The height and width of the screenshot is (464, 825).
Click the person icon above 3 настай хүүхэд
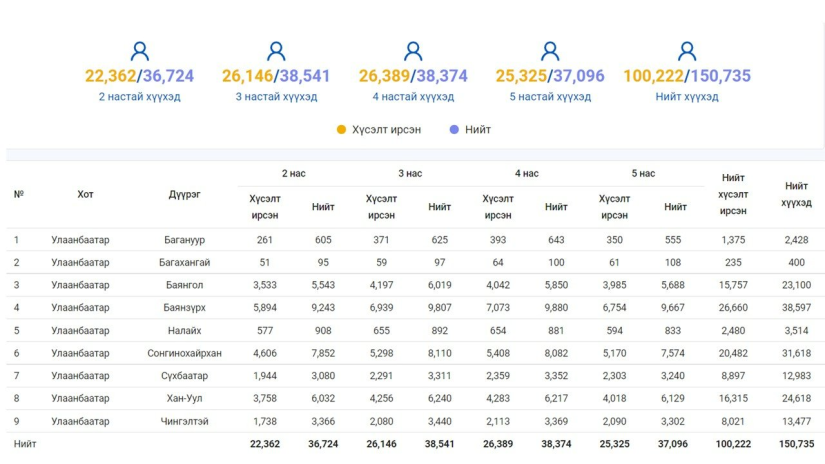276,52
